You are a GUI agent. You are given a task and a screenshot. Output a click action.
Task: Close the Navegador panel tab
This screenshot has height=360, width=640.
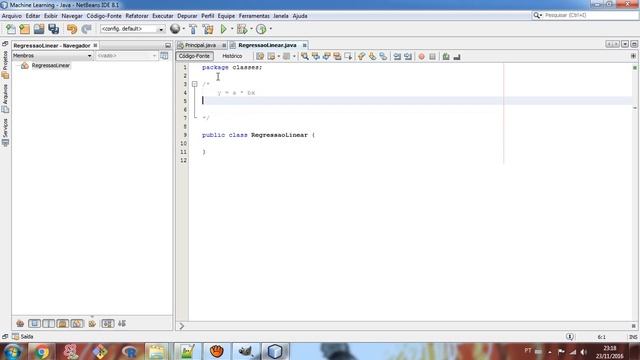(95, 45)
